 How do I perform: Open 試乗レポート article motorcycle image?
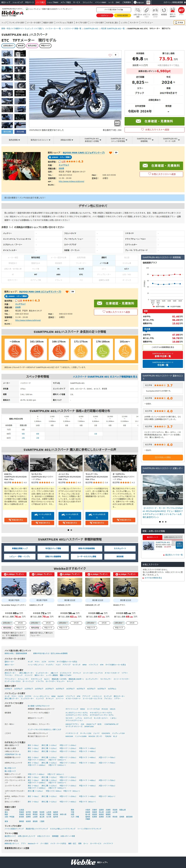pyautogui.click(x=163, y=490)
